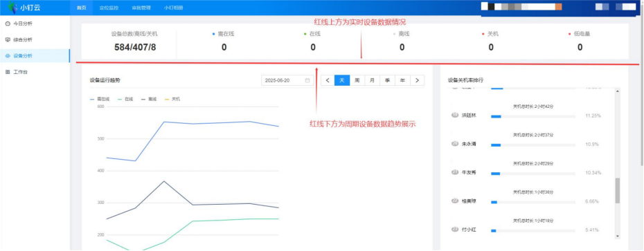
Task: Open 今日分析 via its clock icon
Action: tap(8, 24)
